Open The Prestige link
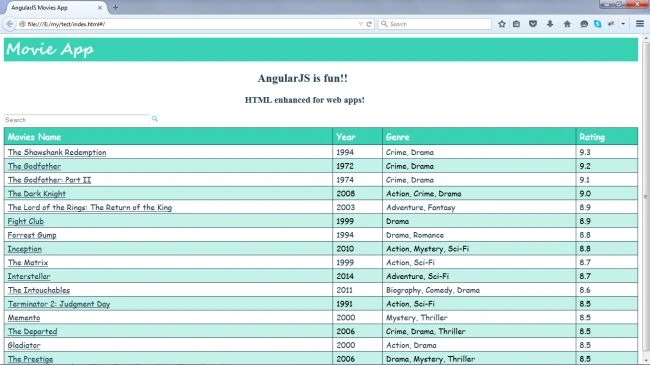The image size is (650, 365). 30,359
